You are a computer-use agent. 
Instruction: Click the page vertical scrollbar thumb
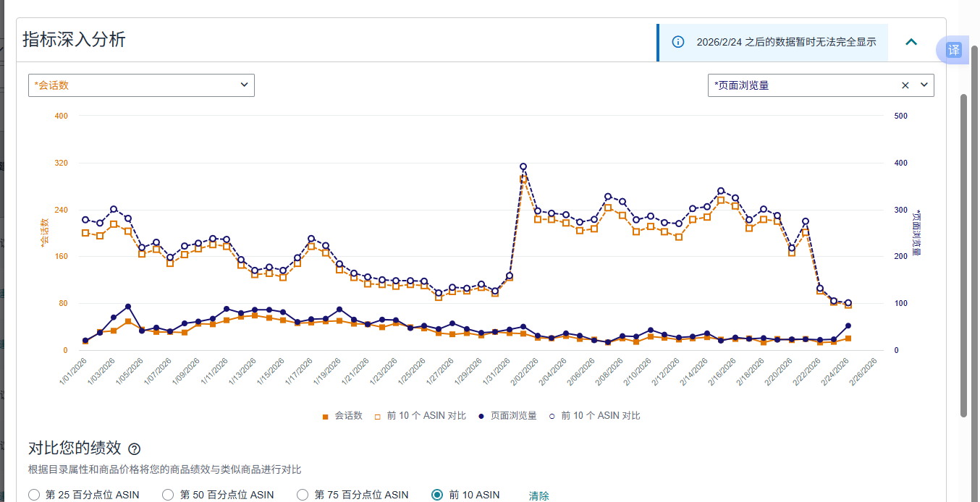963,253
